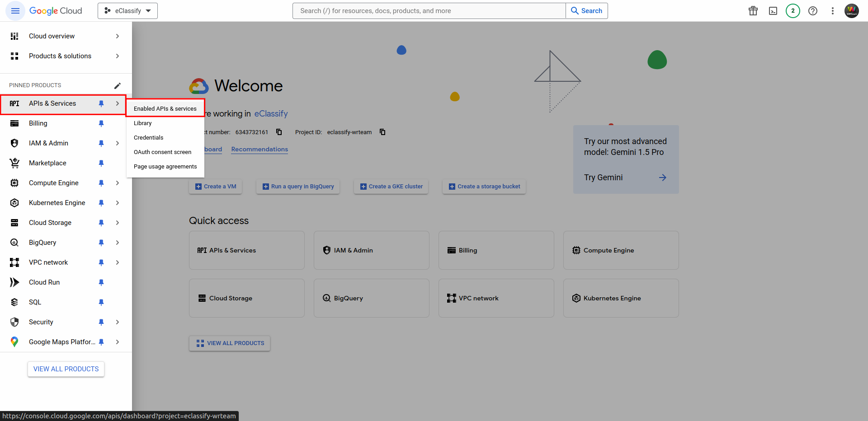Viewport: 868px width, 421px height.
Task: Expand the IAM & Admin submenu arrow
Action: (x=118, y=143)
